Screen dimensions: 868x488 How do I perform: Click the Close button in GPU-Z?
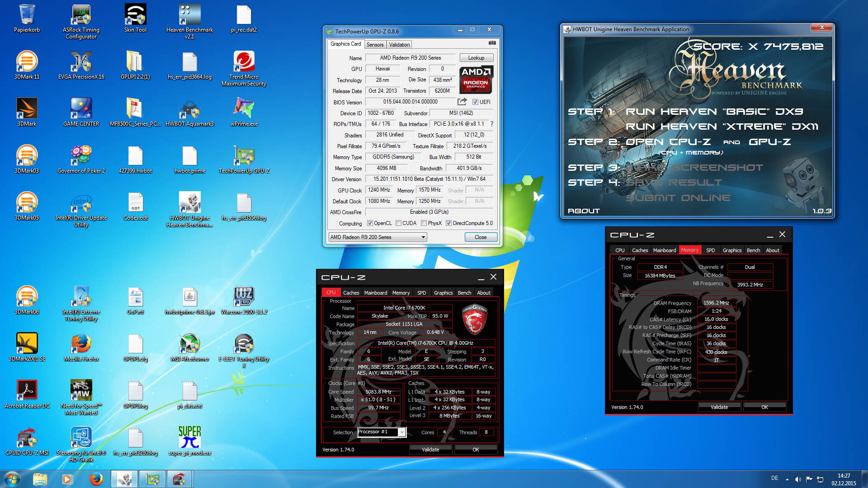click(481, 237)
